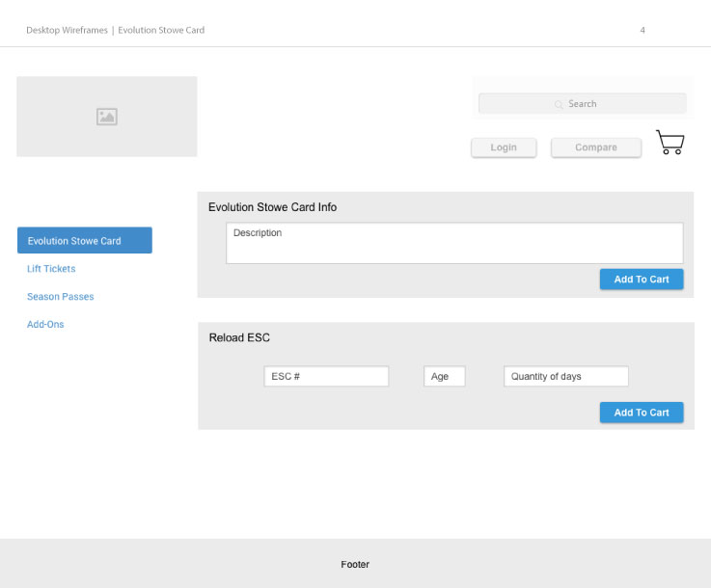Click the ESC # input field
711x588 pixels.
326,376
